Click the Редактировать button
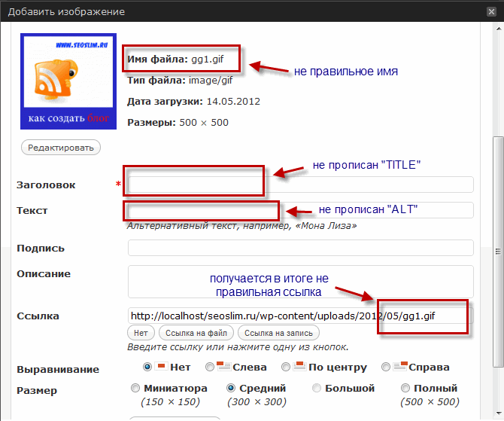504x421 pixels. pos(61,148)
